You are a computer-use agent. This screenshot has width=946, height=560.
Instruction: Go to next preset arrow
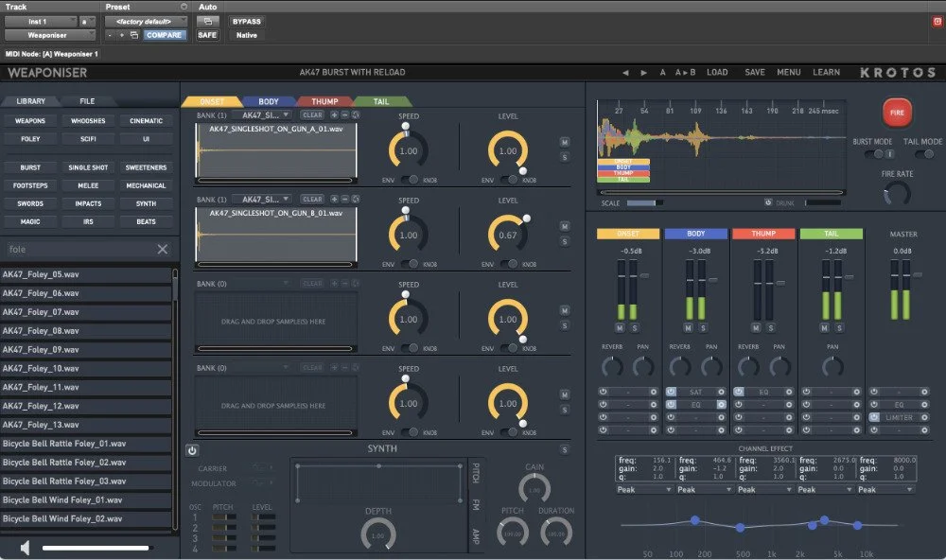click(643, 73)
